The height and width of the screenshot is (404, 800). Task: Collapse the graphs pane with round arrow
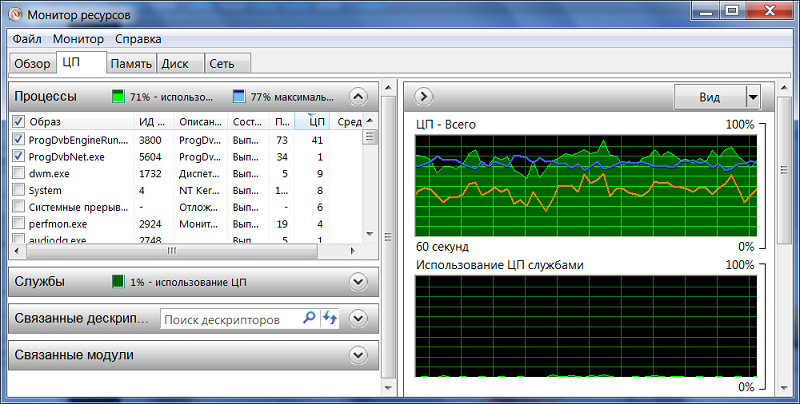pyautogui.click(x=423, y=96)
